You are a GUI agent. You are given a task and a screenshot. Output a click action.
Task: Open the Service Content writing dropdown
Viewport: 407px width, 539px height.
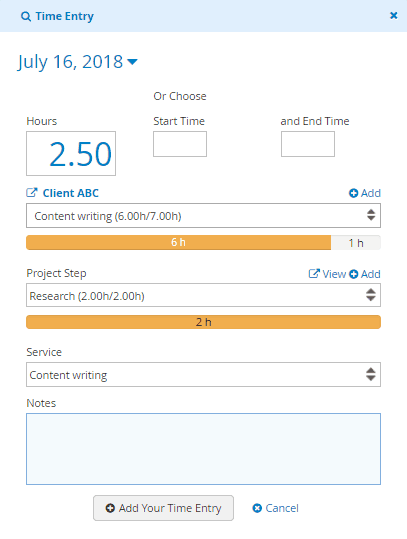pyautogui.click(x=203, y=374)
